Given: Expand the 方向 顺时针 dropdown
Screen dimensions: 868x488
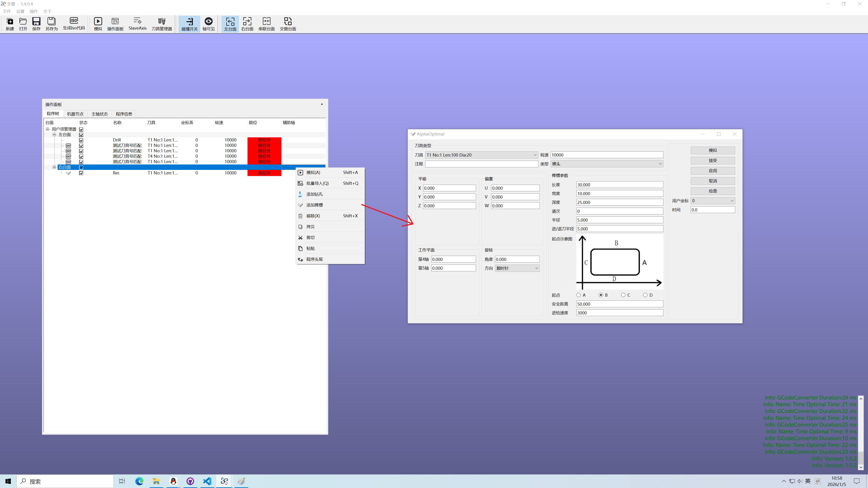Looking at the screenshot, I should (517, 268).
